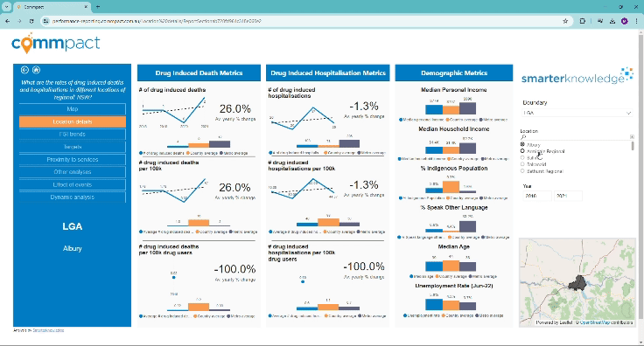The width and height of the screenshot is (644, 346).
Task: Open the browser extensions icon
Action: (x=583, y=21)
